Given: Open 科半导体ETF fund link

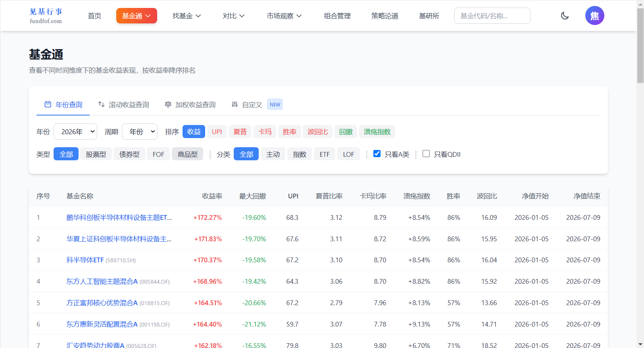Looking at the screenshot, I should click(85, 260).
